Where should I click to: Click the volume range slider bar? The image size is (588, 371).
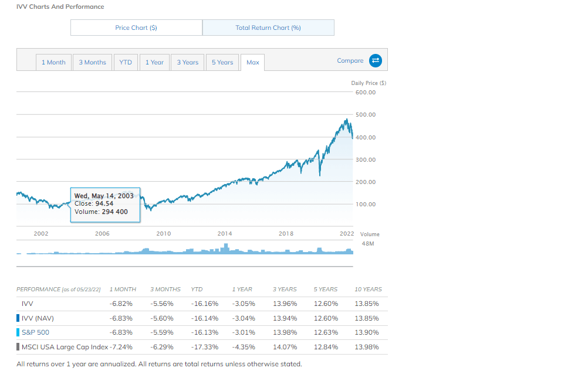(185, 267)
